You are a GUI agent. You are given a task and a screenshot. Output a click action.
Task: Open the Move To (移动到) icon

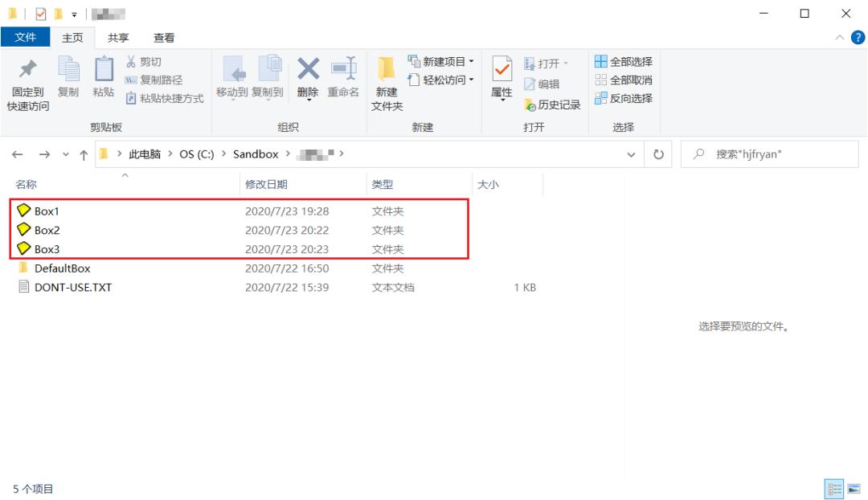[x=233, y=69]
